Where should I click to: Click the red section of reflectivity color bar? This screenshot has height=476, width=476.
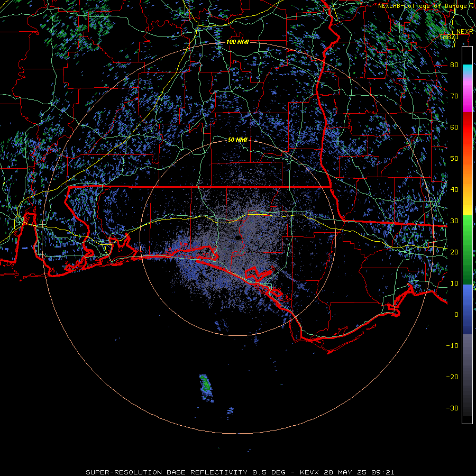pyautogui.click(x=467, y=127)
